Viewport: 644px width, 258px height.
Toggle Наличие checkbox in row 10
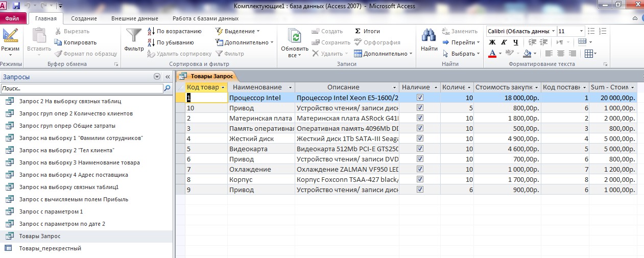pyautogui.click(x=420, y=108)
